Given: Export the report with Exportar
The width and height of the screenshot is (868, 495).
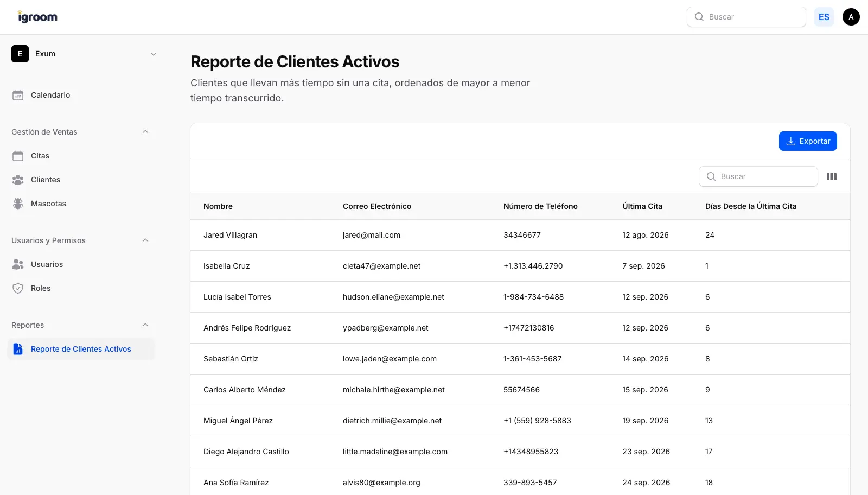Looking at the screenshot, I should [808, 141].
